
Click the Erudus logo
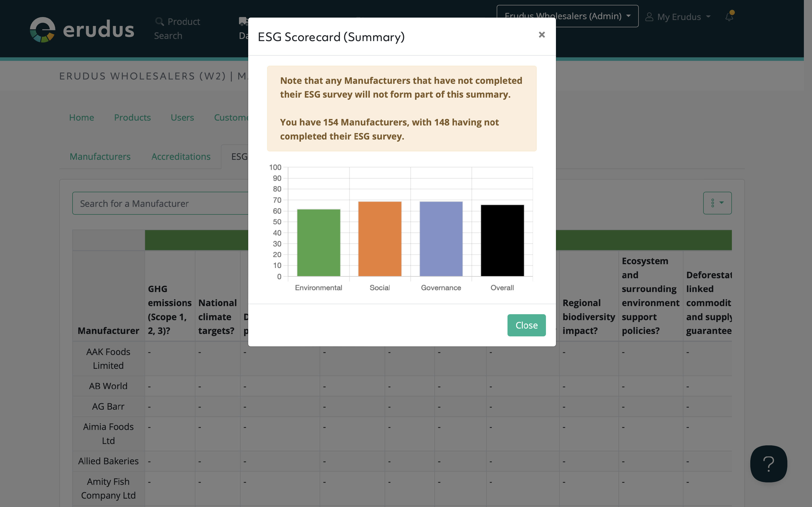82,29
